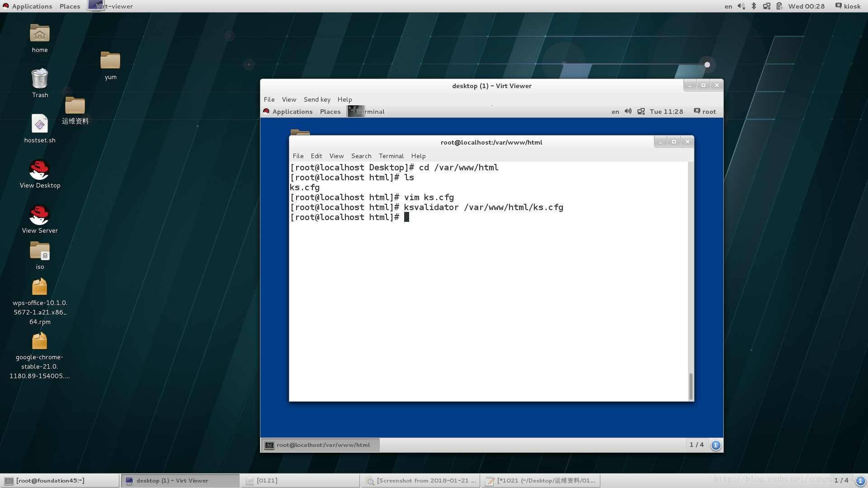Open the host Places menu
This screenshot has width=868, height=488.
[70, 6]
